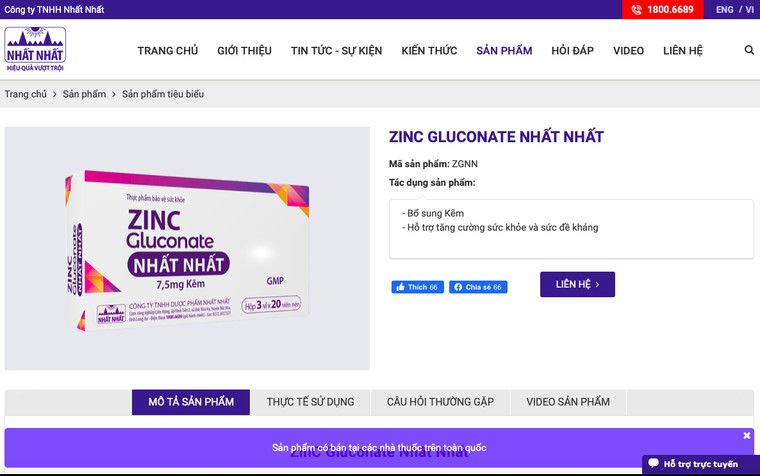
Task: Select SẢN PHẨM menu item
Action: tap(504, 50)
